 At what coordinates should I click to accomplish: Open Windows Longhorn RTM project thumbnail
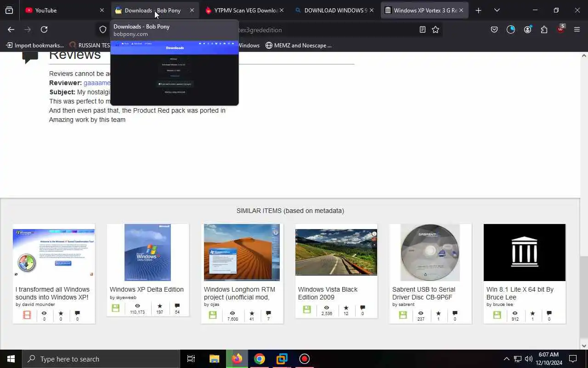pyautogui.click(x=242, y=252)
